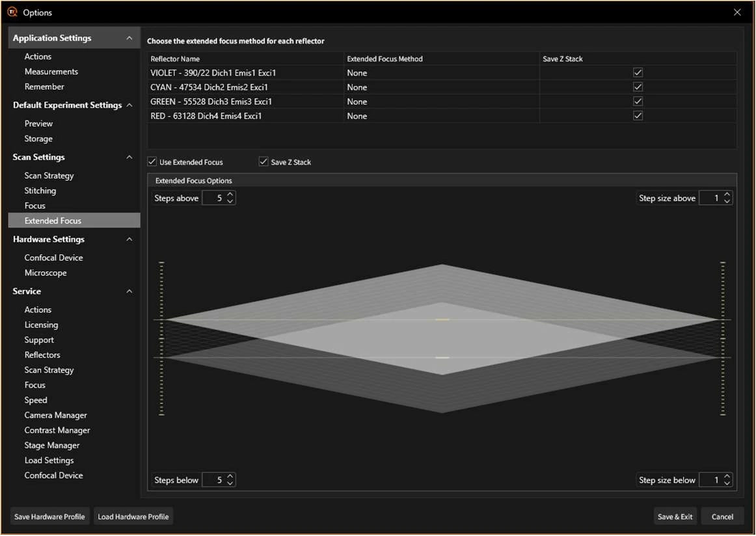The width and height of the screenshot is (756, 536).
Task: Click the Save & Exit button
Action: pos(675,516)
